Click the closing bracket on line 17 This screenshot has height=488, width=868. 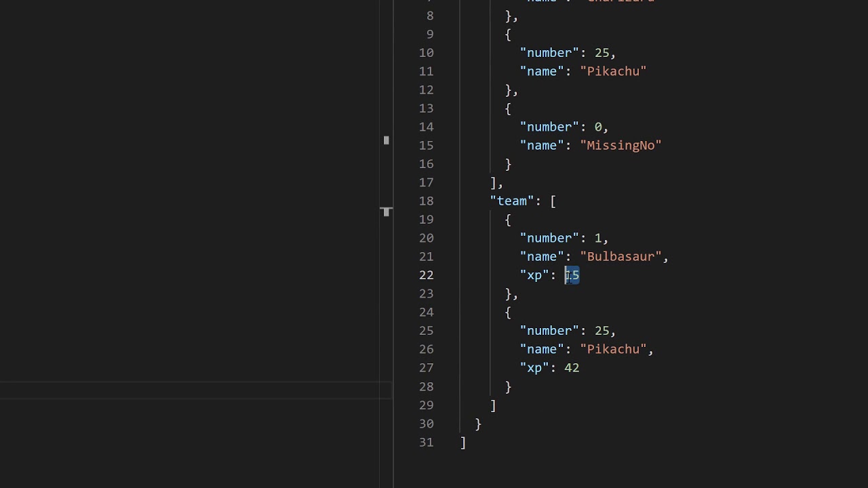[494, 182]
